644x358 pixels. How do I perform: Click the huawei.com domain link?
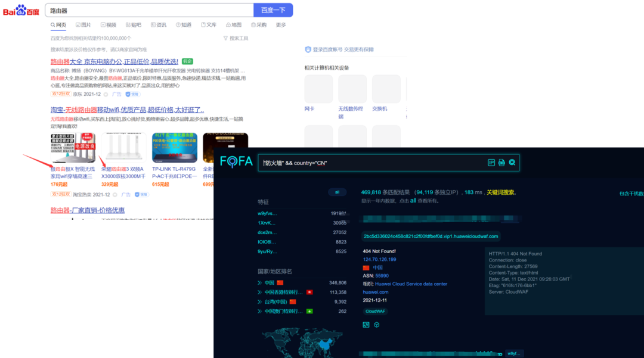tap(376, 292)
